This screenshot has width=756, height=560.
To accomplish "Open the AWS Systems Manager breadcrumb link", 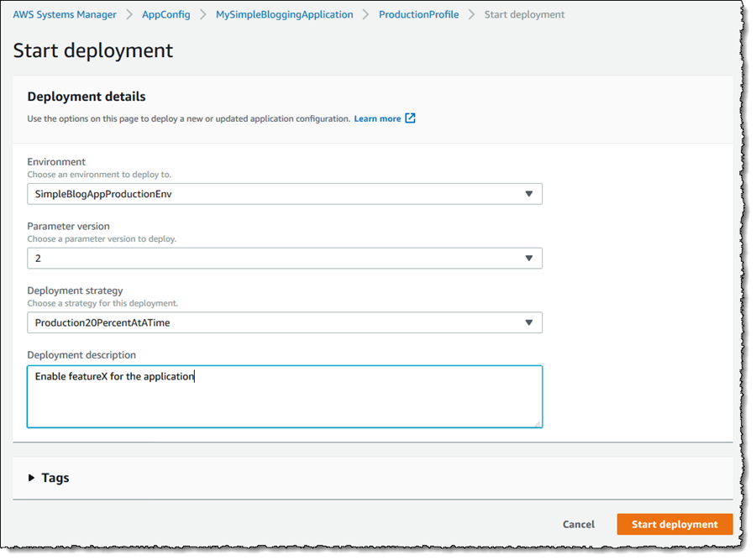I will point(65,14).
